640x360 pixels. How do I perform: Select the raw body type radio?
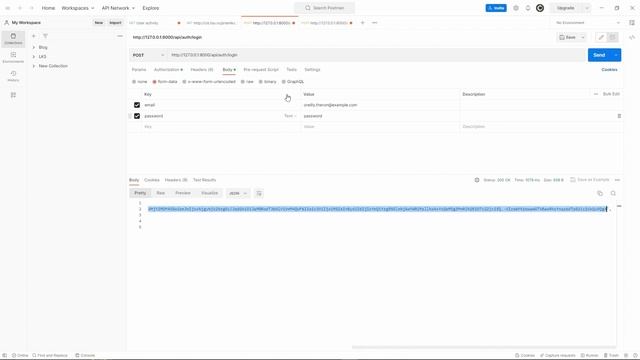[x=242, y=82]
